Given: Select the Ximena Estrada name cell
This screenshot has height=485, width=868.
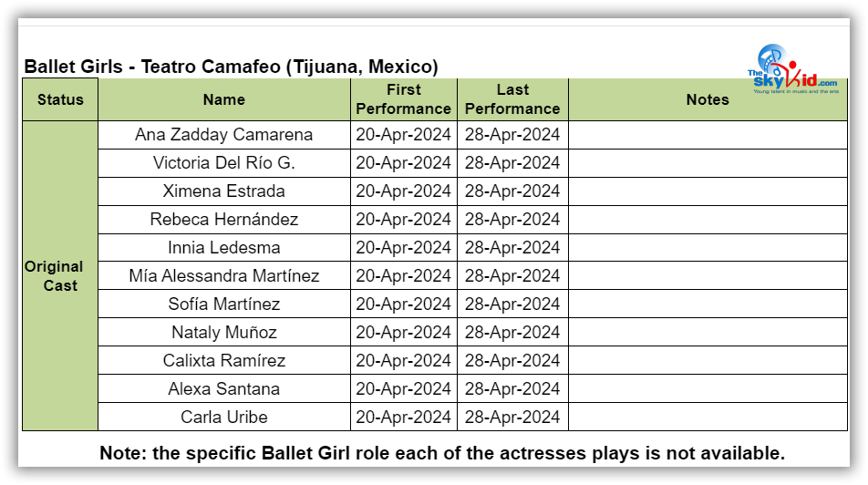Looking at the screenshot, I should point(224,191).
